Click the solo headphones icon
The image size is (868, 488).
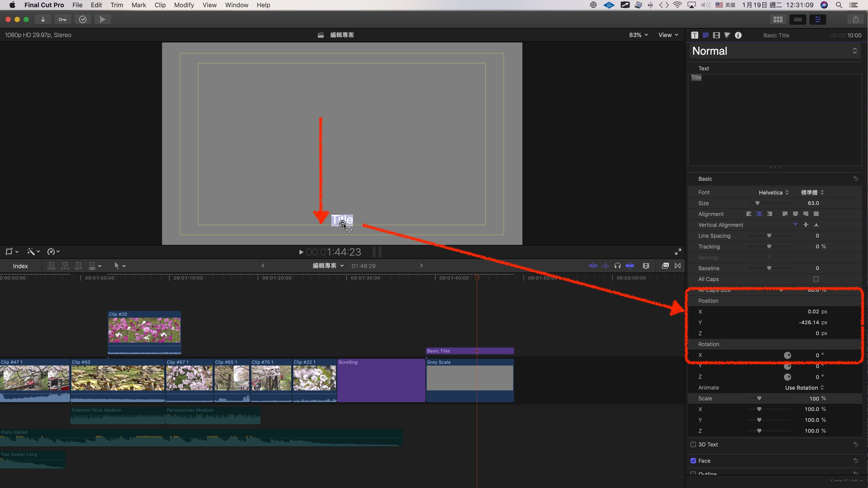(617, 266)
